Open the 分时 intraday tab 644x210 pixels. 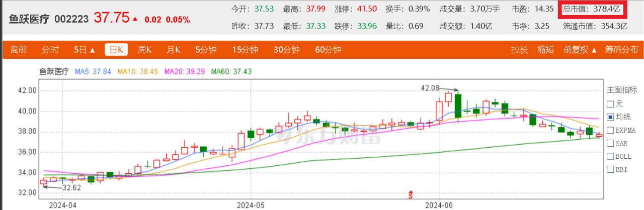click(50, 50)
